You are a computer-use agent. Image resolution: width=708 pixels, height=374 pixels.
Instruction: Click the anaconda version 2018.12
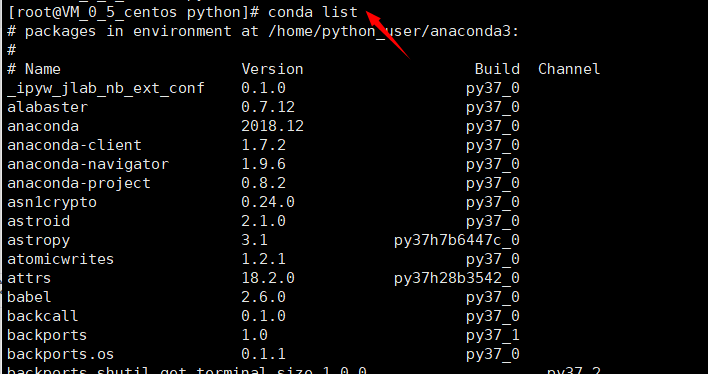[x=272, y=126]
